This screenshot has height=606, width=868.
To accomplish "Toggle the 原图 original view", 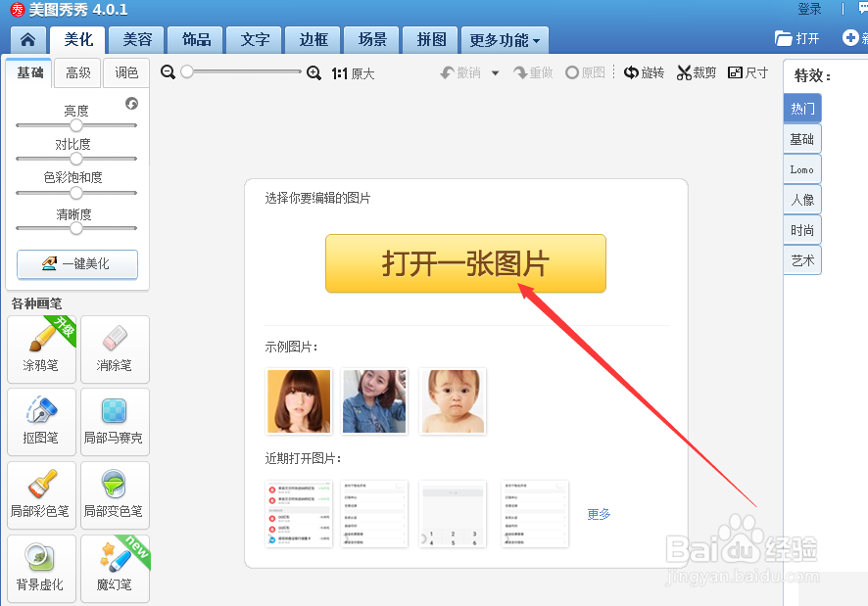I will (x=585, y=72).
